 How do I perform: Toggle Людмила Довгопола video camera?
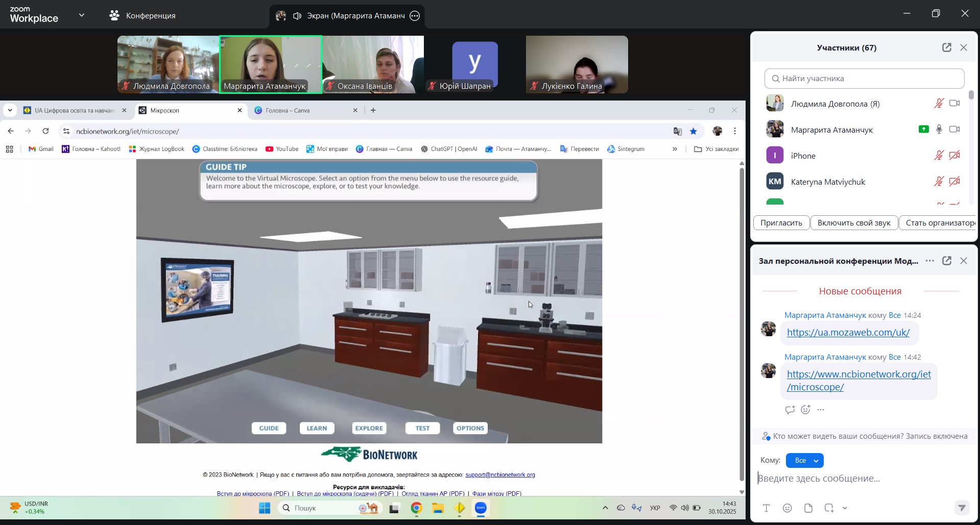coord(954,104)
